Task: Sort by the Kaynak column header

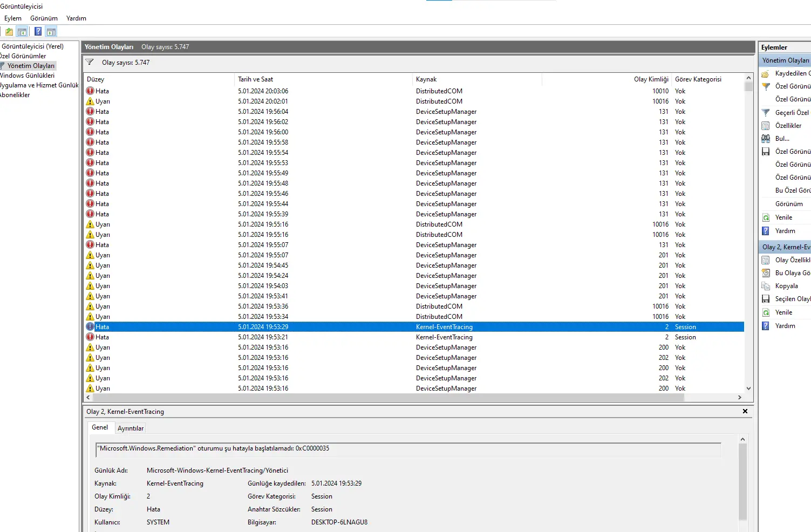Action: click(477, 79)
